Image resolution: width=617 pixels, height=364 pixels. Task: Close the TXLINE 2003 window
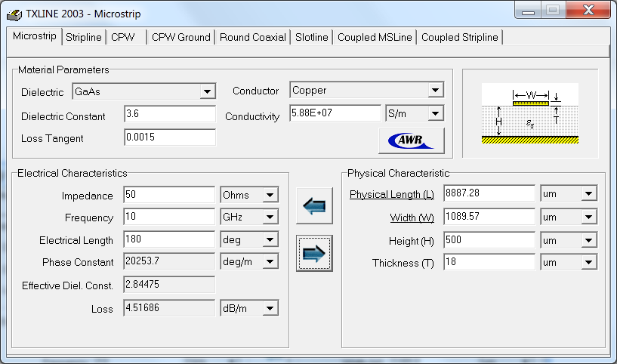point(588,10)
